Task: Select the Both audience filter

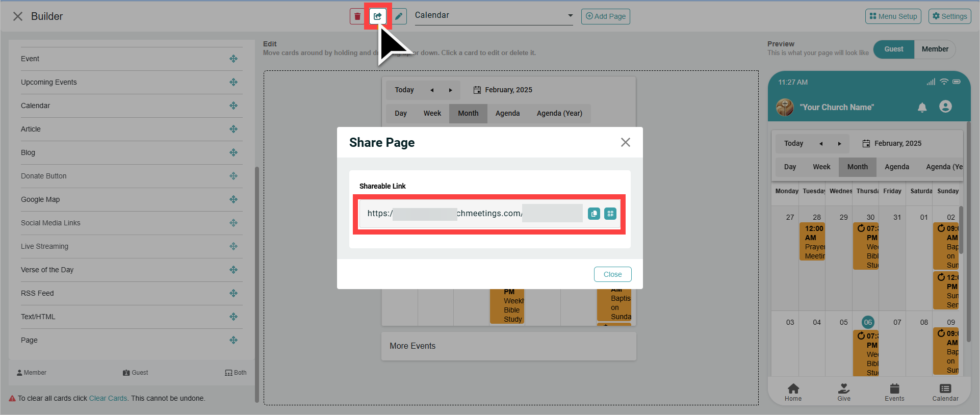Action: click(236, 373)
